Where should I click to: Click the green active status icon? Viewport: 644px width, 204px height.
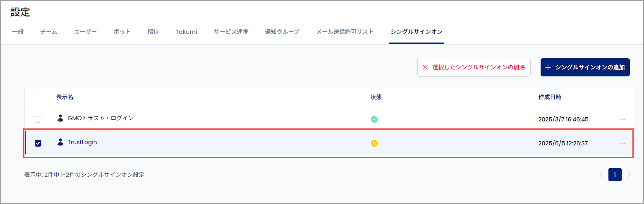[x=374, y=119]
